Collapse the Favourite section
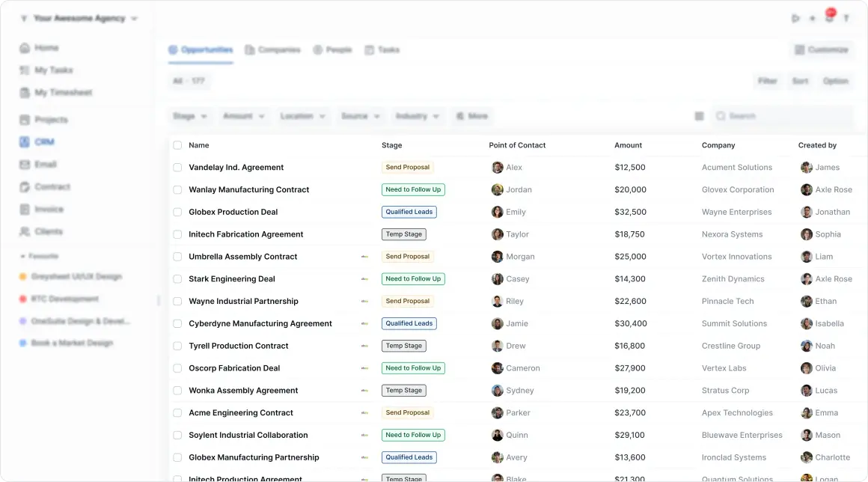 pos(40,256)
